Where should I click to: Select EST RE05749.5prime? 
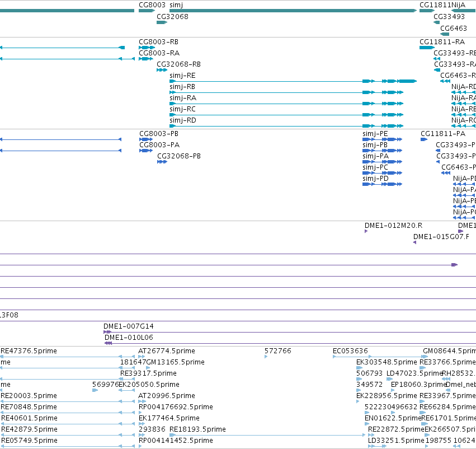pyautogui.click(x=29, y=441)
